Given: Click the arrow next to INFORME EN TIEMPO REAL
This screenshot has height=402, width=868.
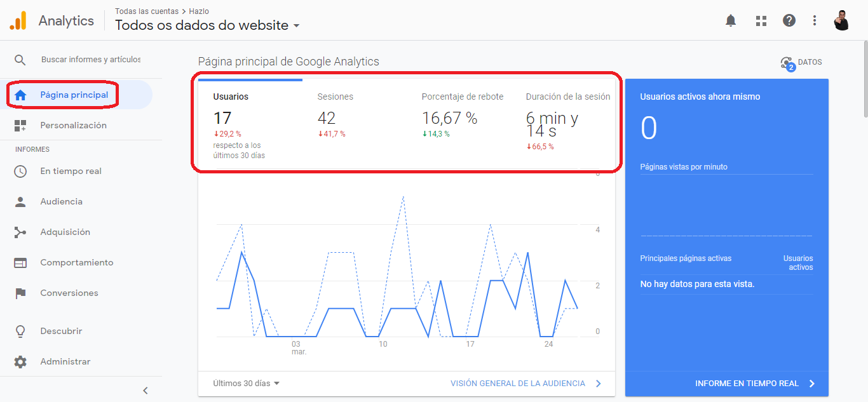Looking at the screenshot, I should [x=811, y=384].
